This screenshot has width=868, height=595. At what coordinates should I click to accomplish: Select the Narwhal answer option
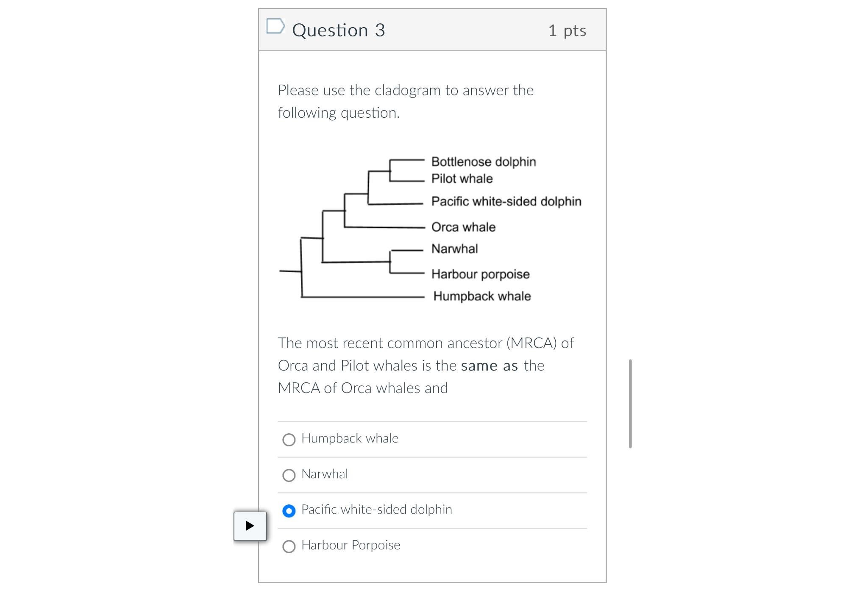pos(289,475)
